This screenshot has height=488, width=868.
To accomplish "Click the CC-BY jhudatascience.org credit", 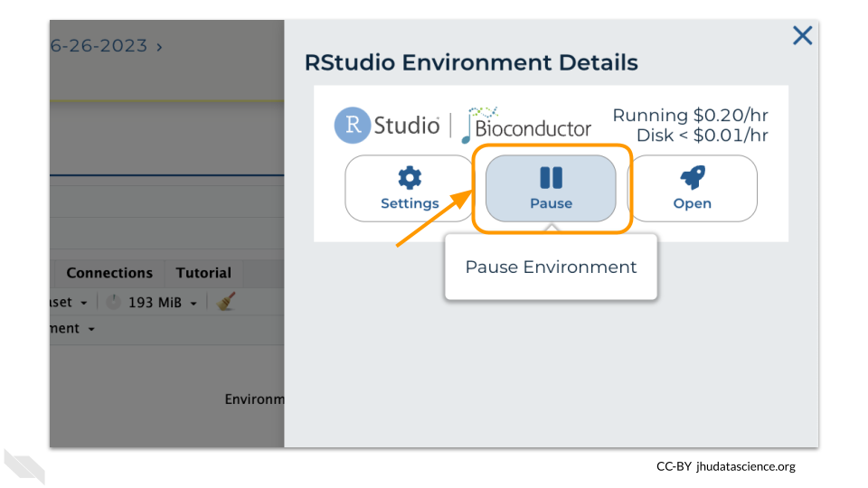I will 726,466.
